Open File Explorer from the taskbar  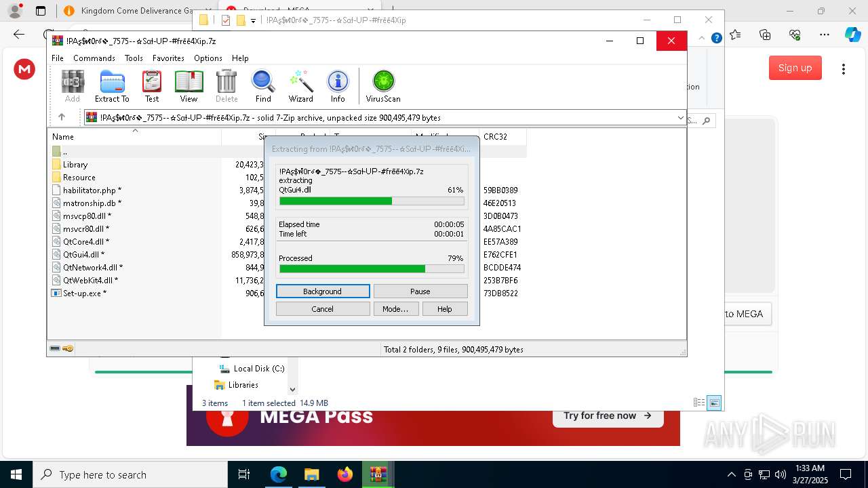[x=311, y=474]
